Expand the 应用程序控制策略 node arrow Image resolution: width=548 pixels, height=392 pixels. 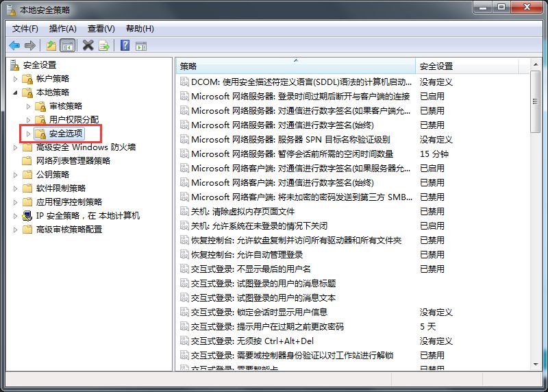[x=15, y=202]
